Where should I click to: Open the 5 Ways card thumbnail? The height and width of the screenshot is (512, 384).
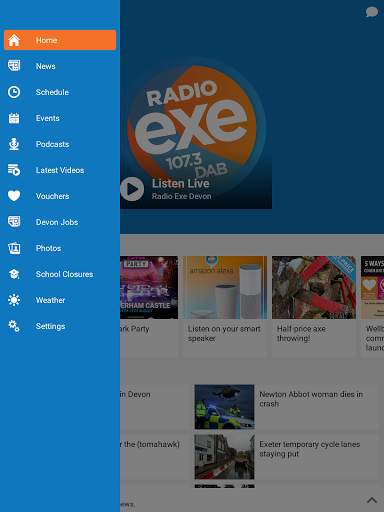tap(372, 287)
